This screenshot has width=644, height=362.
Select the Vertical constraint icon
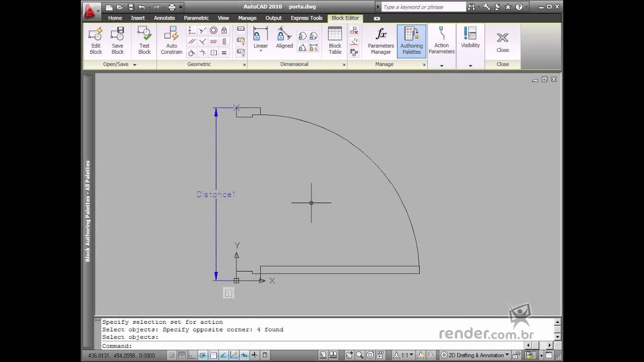point(224,42)
